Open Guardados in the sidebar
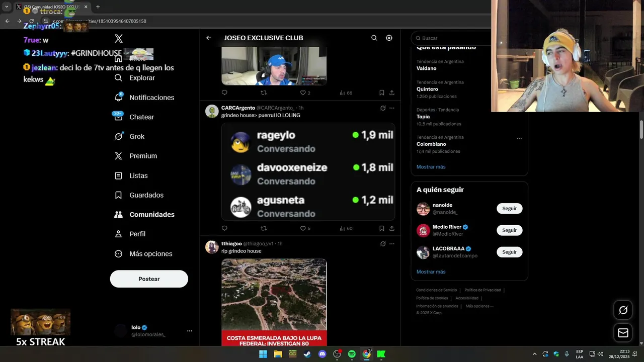644x362 pixels. tap(139, 195)
